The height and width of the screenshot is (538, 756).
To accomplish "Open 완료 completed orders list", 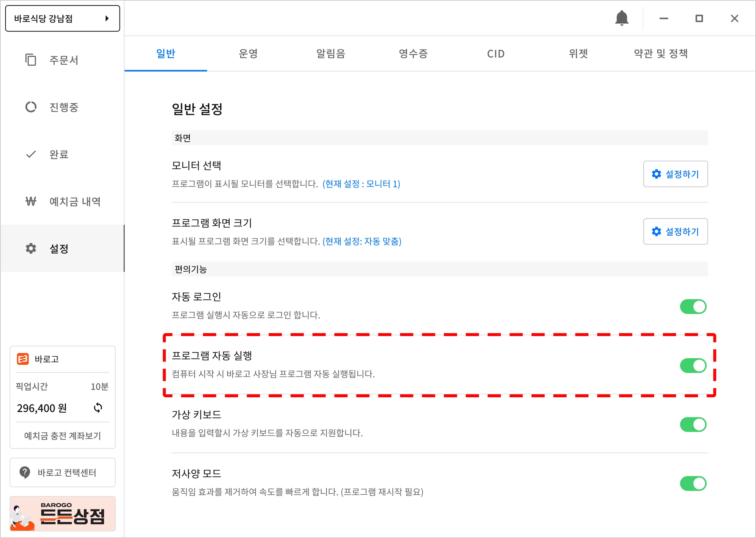I will pyautogui.click(x=59, y=154).
